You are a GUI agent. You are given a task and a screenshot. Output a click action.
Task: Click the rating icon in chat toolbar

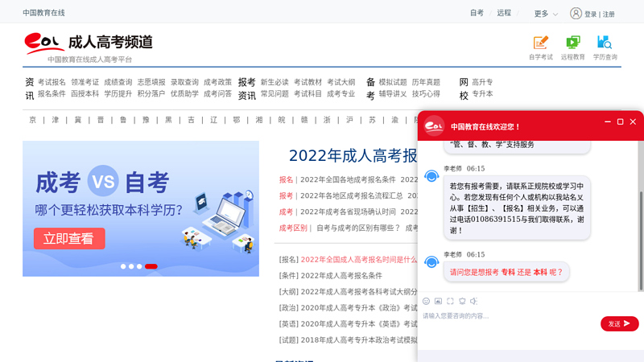pos(462,301)
